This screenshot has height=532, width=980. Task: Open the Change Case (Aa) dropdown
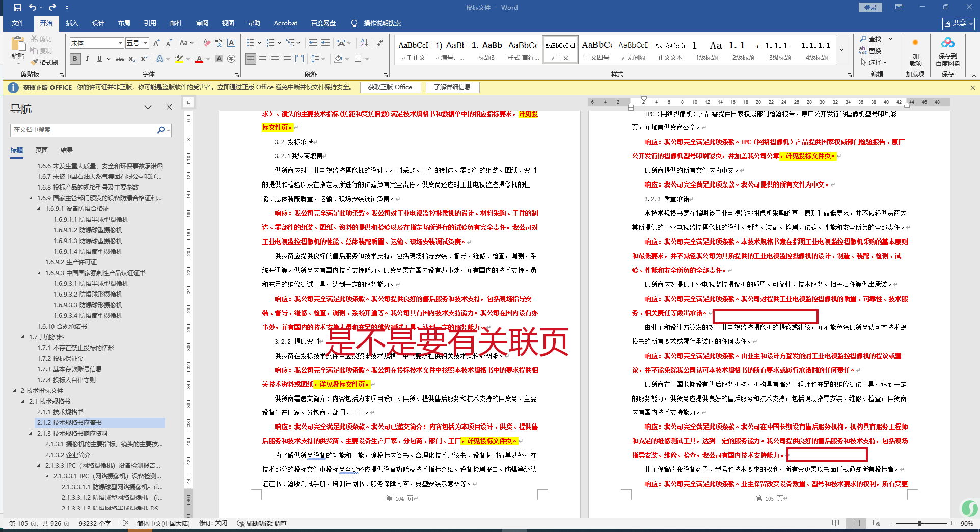tap(186, 43)
